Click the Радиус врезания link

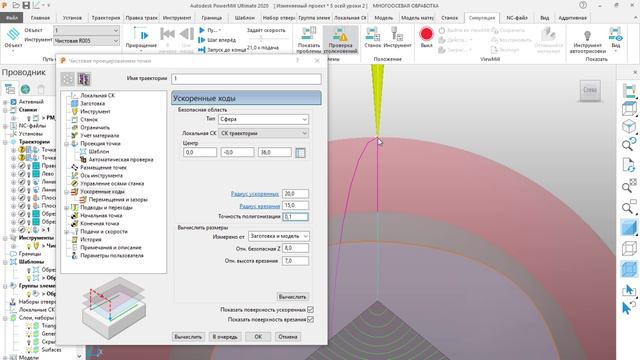coord(259,206)
